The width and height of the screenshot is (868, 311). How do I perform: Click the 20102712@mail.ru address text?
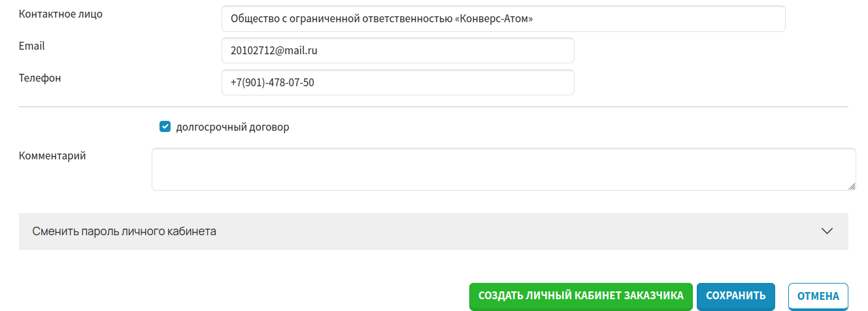pos(274,50)
